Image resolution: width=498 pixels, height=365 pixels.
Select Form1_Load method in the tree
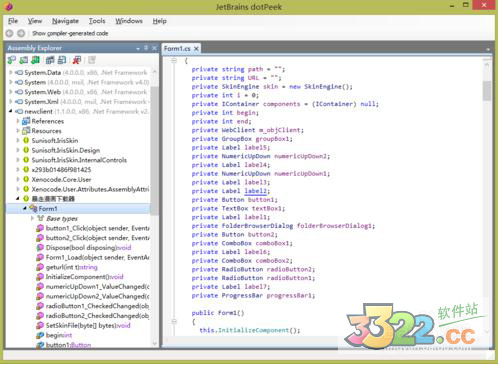pyautogui.click(x=97, y=257)
